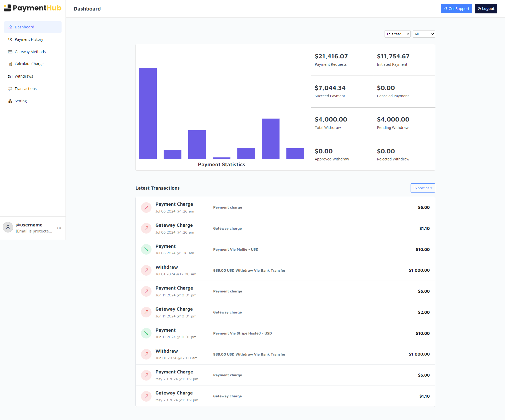Expand the Export as dropdown
Image resolution: width=505 pixels, height=420 pixels.
423,188
